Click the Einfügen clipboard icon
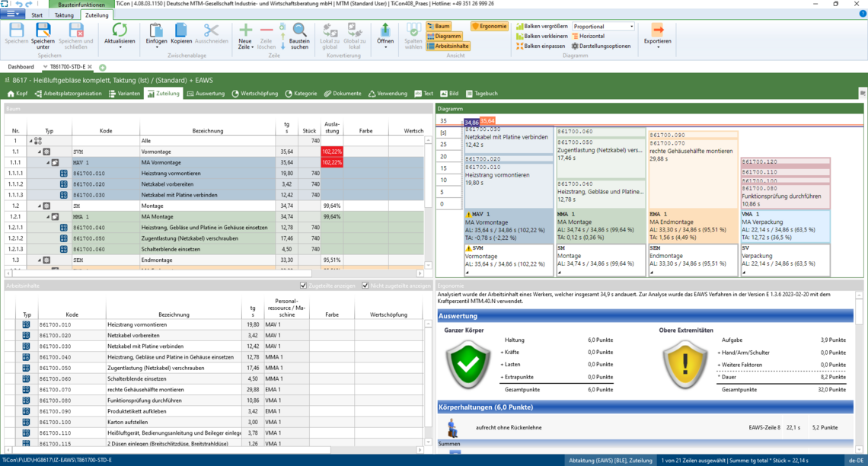This screenshot has width=868, height=466. (156, 30)
